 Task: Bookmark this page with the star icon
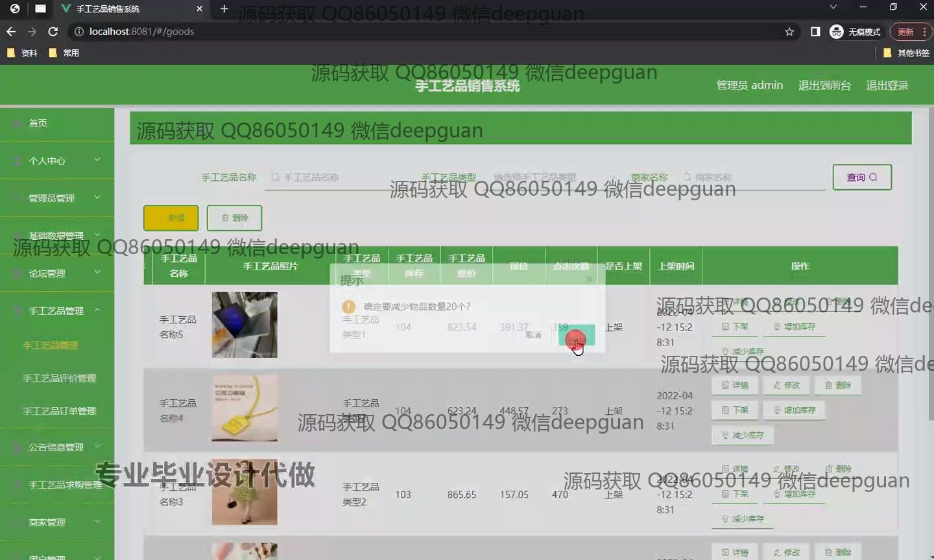click(789, 32)
